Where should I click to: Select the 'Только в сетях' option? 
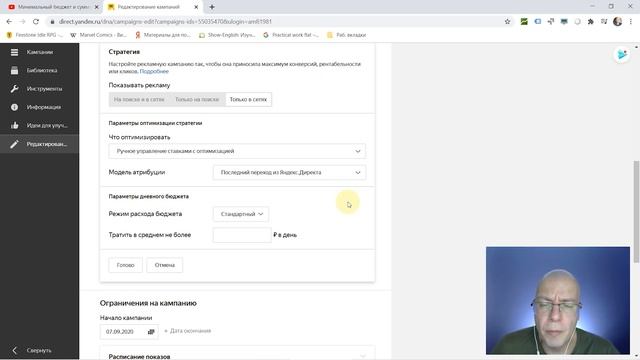(248, 99)
